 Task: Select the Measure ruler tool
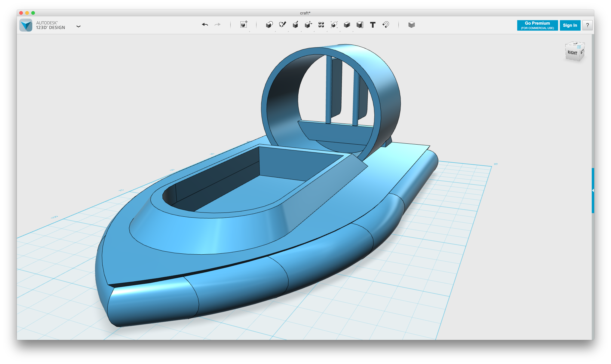pyautogui.click(x=360, y=25)
